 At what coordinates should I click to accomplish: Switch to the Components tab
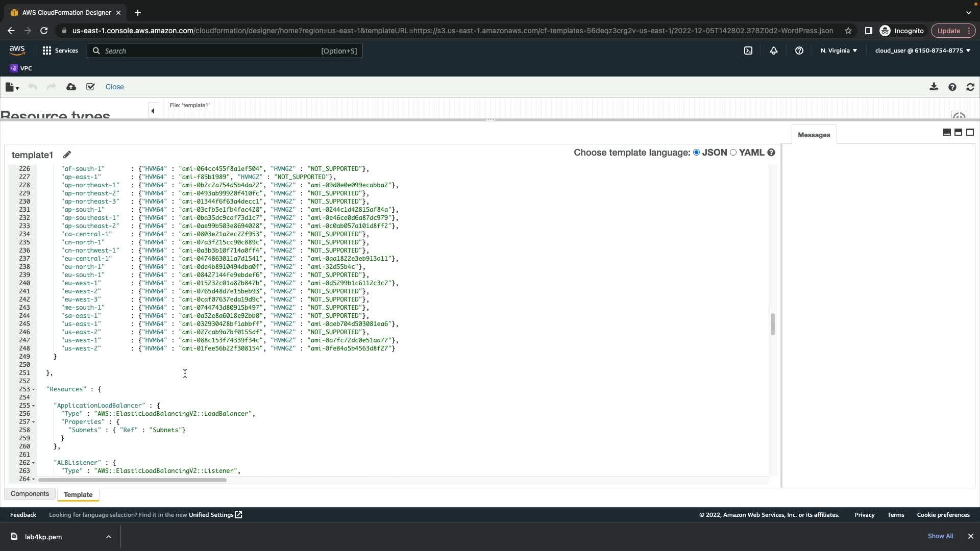(x=30, y=494)
